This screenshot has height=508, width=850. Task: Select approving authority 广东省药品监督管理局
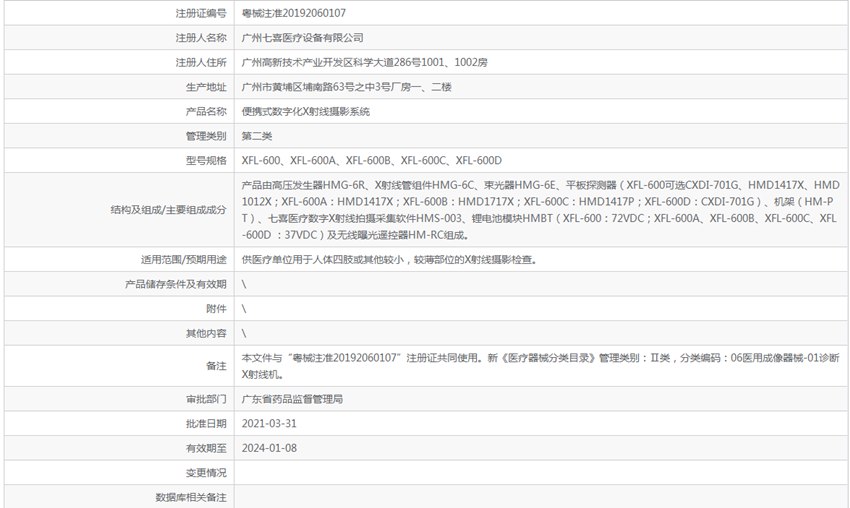tap(292, 399)
